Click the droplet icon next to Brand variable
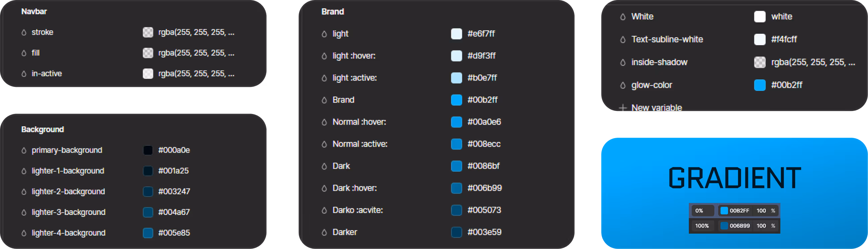The image size is (868, 249). pyautogui.click(x=324, y=100)
